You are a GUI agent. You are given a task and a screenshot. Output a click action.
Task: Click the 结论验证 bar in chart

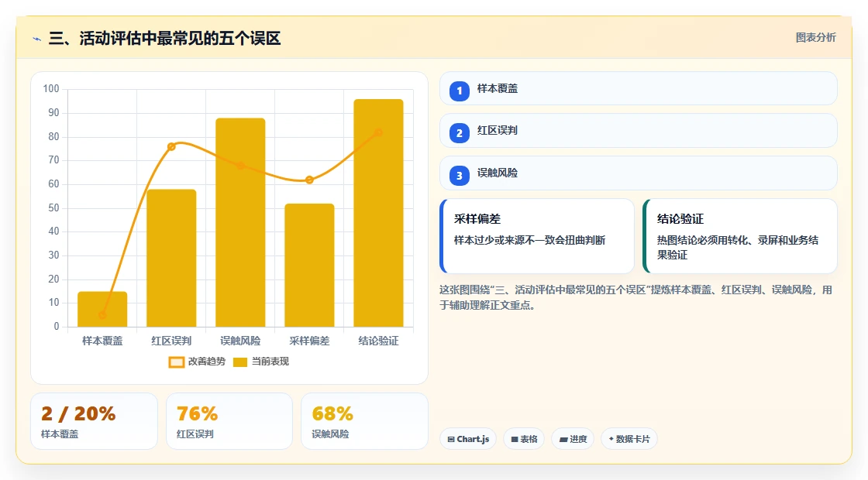tap(379, 213)
